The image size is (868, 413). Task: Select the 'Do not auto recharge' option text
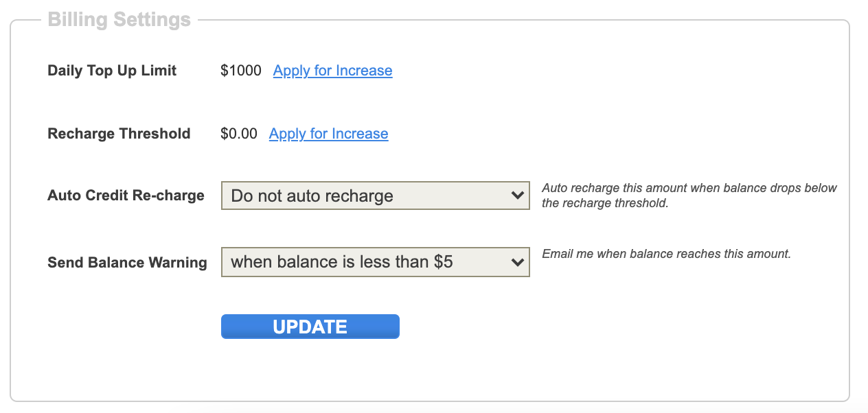[x=312, y=196]
